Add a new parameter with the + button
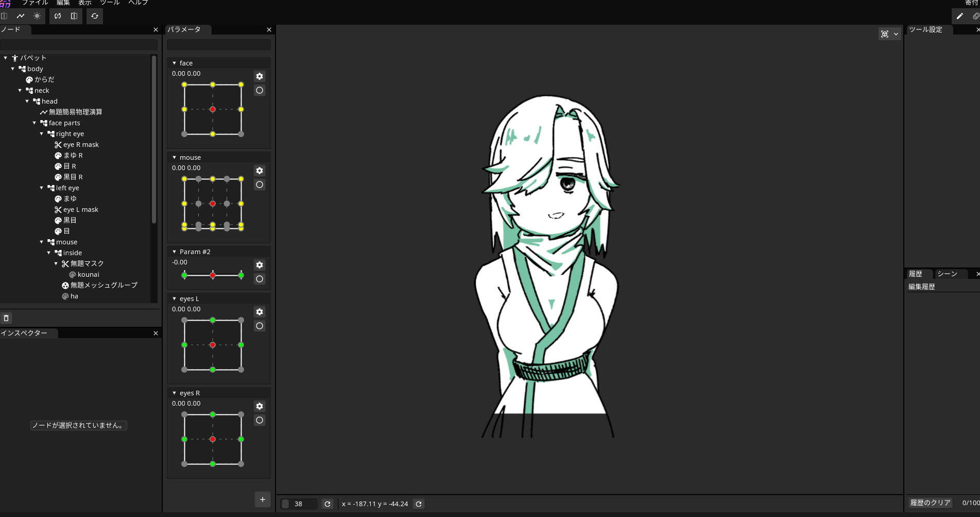Image resolution: width=980 pixels, height=517 pixels. [x=263, y=499]
